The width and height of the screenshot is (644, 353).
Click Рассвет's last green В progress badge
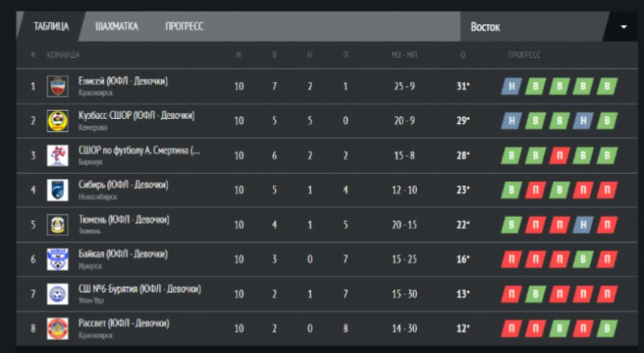(607, 328)
